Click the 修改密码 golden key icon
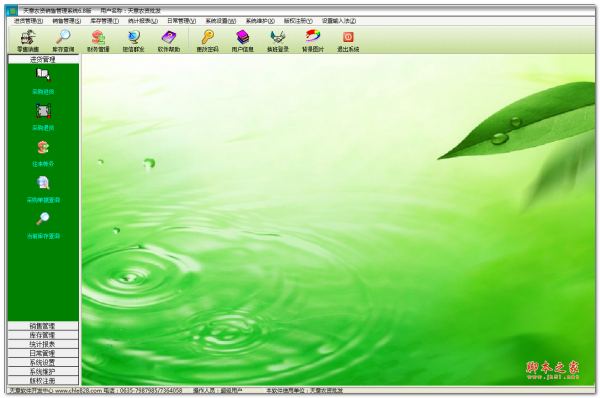The width and height of the screenshot is (600, 398). pos(207,41)
